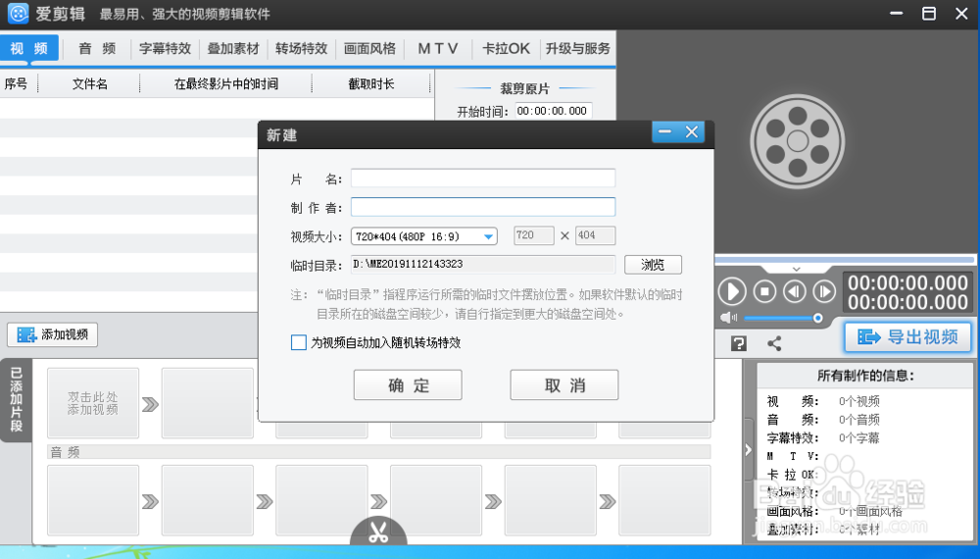
Task: Click the 浏览 browse button
Action: click(x=653, y=265)
